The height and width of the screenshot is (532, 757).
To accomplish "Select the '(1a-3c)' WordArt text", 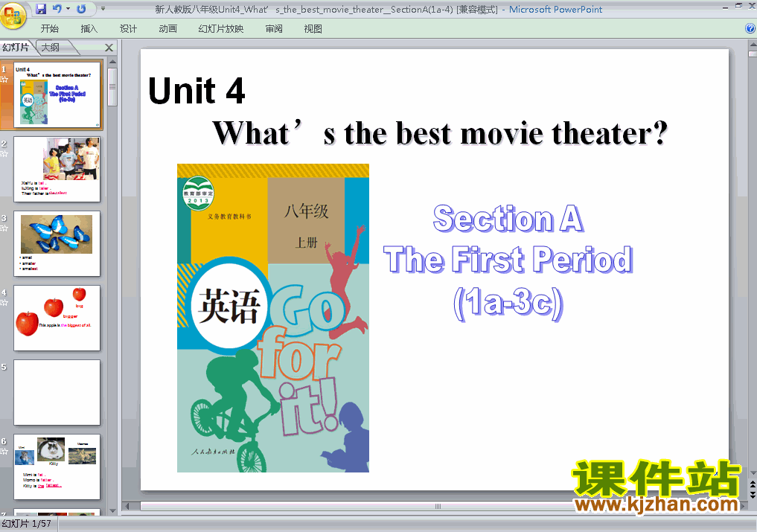I will coord(508,303).
